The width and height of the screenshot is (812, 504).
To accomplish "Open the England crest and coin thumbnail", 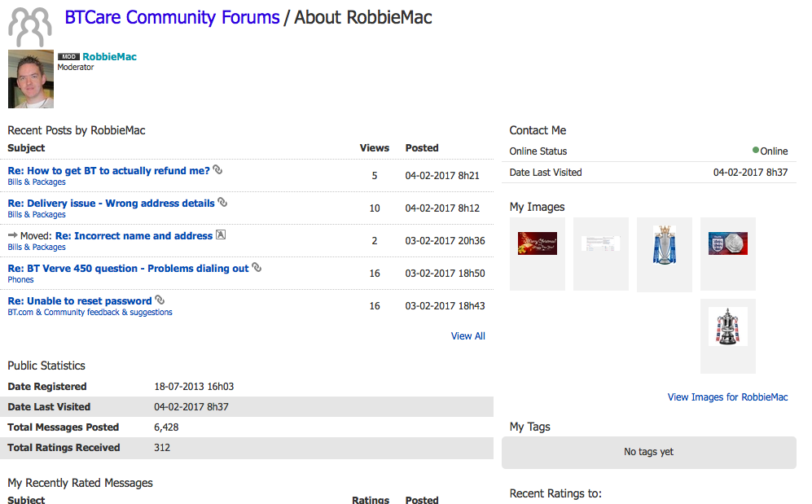I will [x=728, y=243].
